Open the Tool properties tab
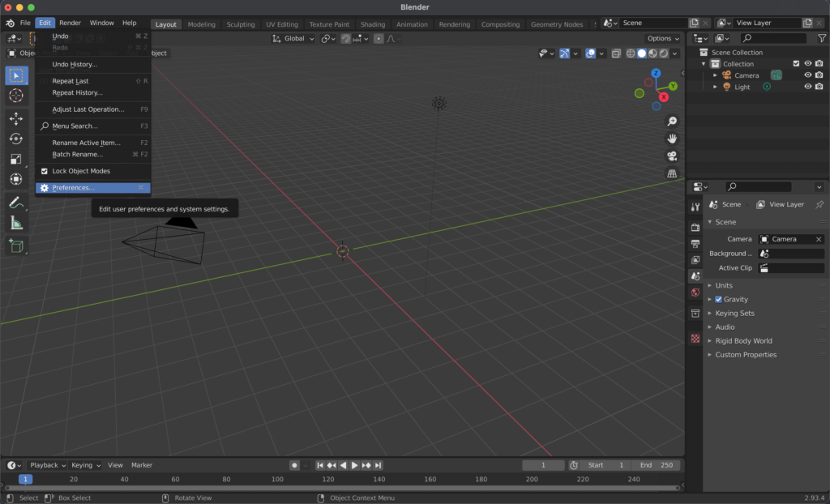This screenshot has width=830, height=504. point(695,207)
